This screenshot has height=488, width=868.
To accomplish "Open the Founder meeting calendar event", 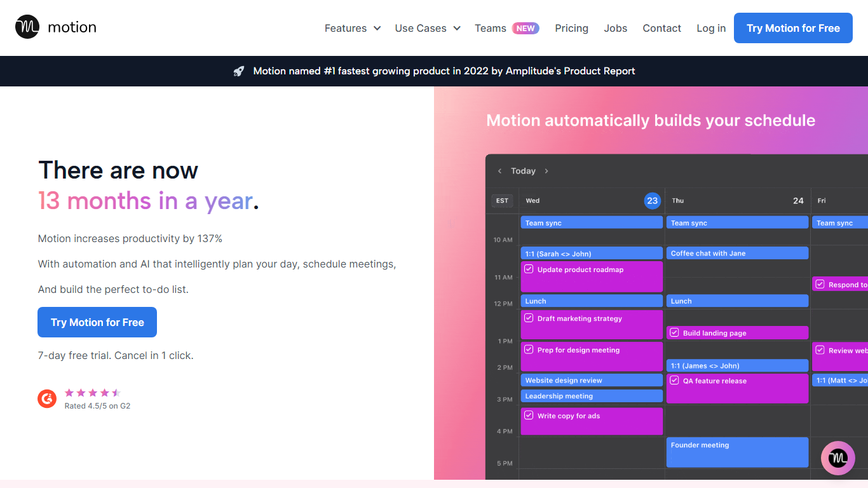I will coord(737,452).
